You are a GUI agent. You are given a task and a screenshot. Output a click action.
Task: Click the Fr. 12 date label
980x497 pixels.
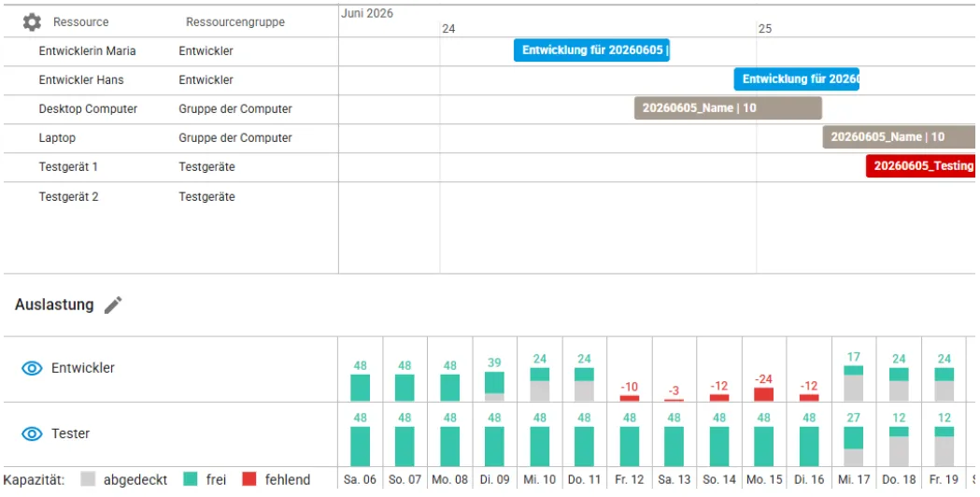coord(630,479)
